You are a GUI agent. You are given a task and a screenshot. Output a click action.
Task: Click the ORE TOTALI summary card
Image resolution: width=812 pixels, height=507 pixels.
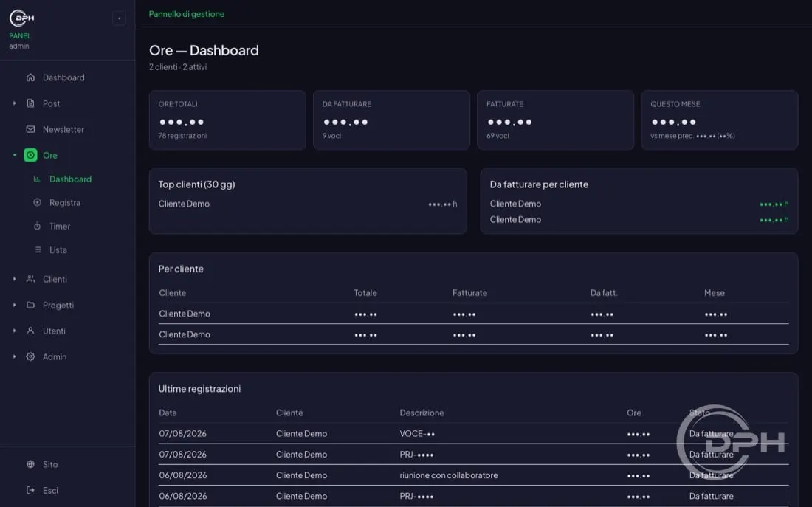click(x=227, y=120)
